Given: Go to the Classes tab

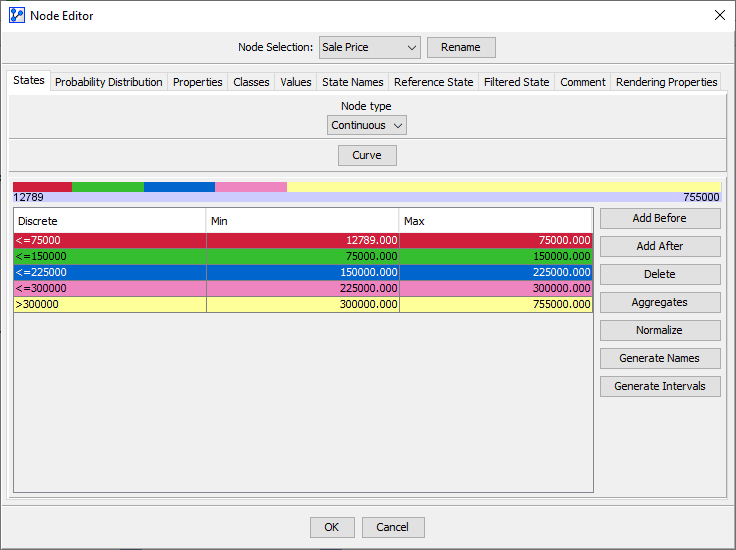Looking at the screenshot, I should [x=251, y=82].
